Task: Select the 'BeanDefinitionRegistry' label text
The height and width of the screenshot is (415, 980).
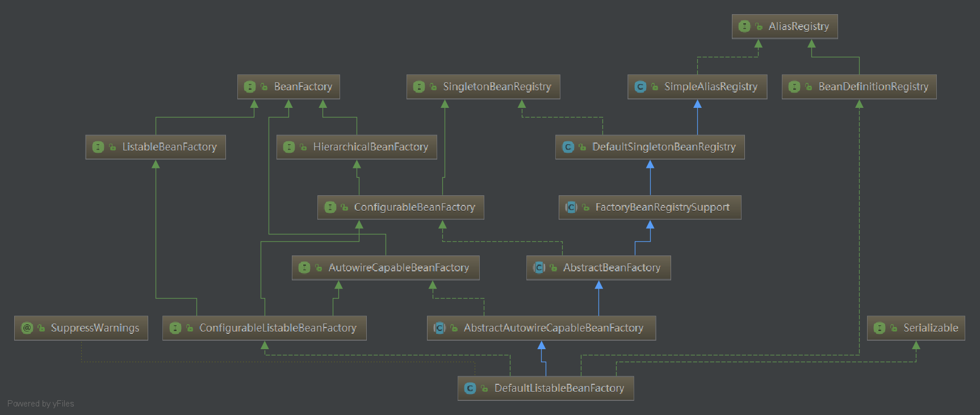Action: click(x=873, y=86)
